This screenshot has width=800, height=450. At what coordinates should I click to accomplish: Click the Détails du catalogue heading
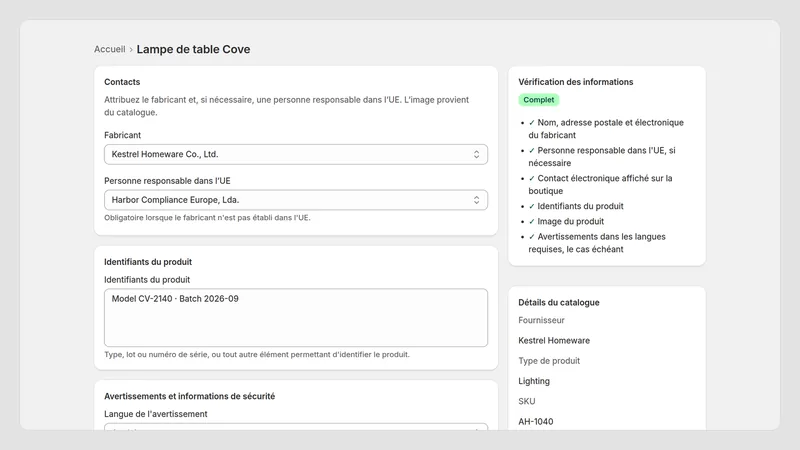559,303
